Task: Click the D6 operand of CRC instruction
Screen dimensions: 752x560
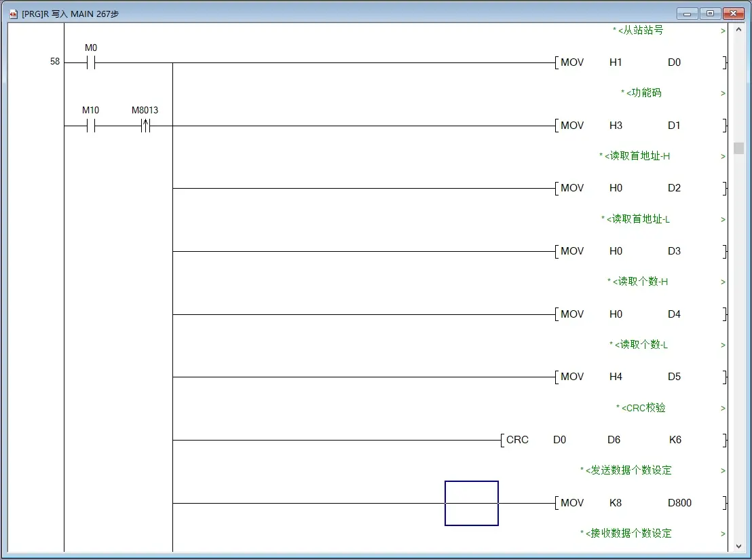Action: 614,440
